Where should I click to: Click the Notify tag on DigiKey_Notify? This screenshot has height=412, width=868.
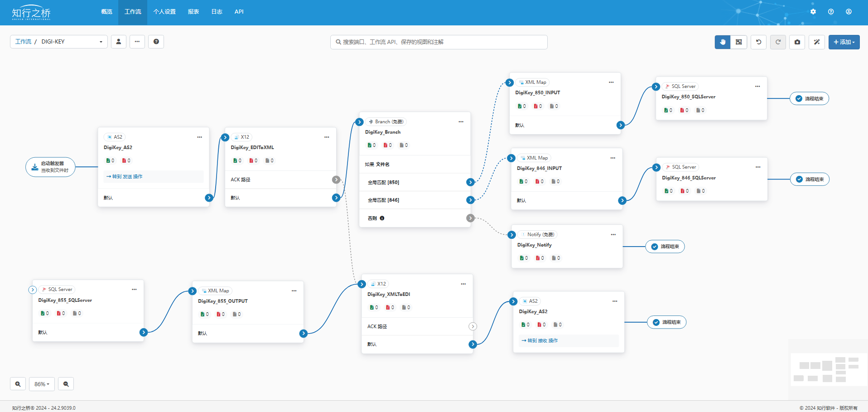[x=538, y=234]
